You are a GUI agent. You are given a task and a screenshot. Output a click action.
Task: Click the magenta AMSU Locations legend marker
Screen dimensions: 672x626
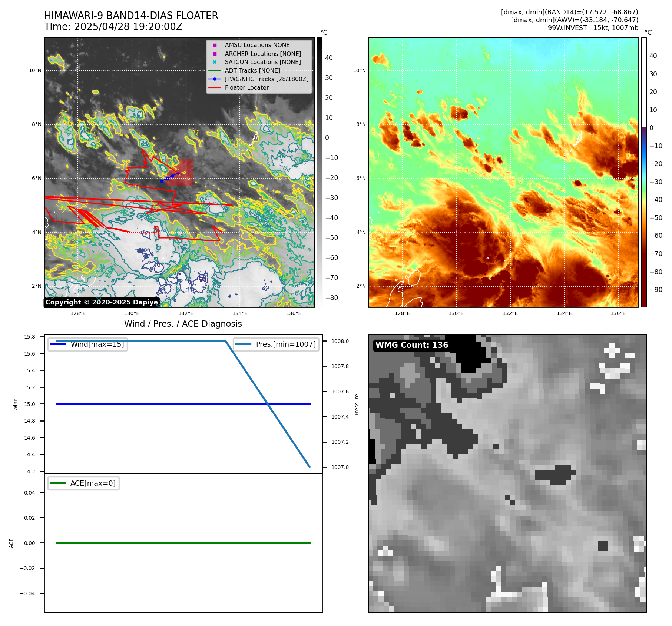[x=215, y=45]
